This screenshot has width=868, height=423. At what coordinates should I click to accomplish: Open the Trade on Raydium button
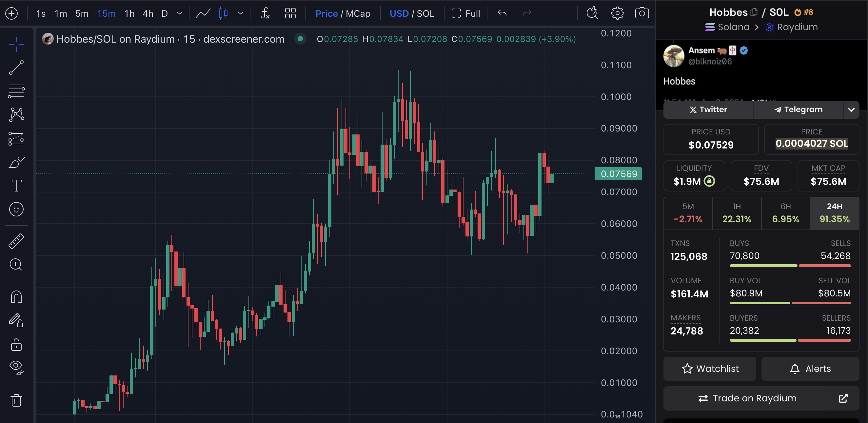tap(745, 398)
